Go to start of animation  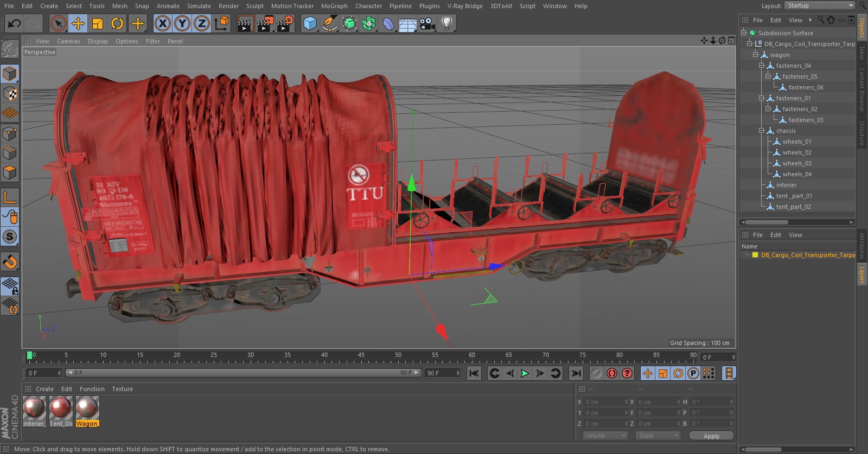[x=474, y=373]
